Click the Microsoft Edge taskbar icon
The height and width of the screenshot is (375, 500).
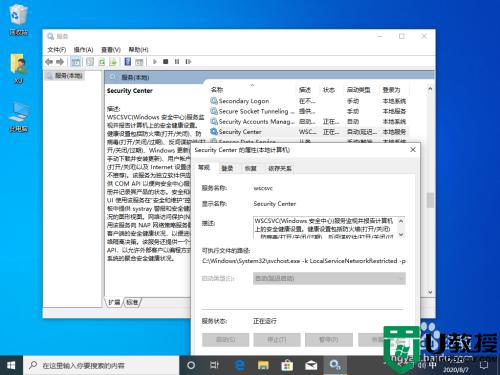[x=239, y=365]
